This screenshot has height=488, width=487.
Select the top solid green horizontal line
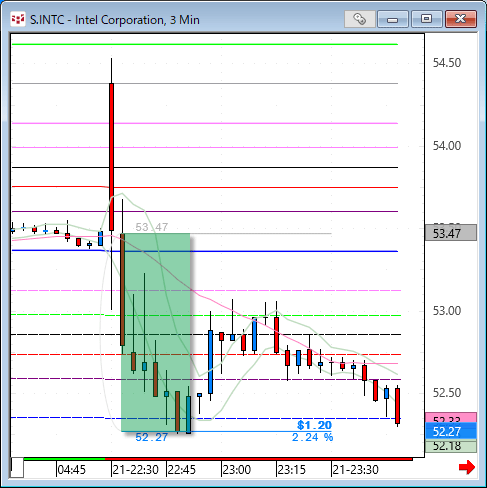point(205,44)
